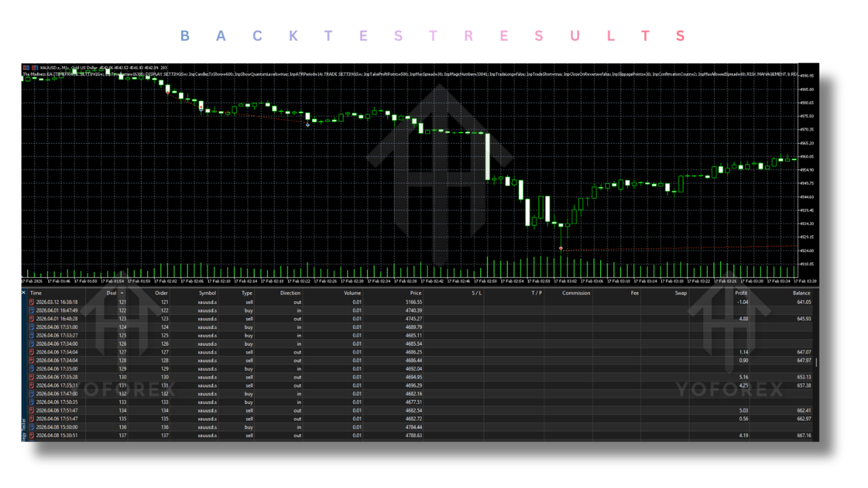This screenshot has width=868, height=488.
Task: Click the blue buy deal icon for deal 129
Action: [31, 369]
